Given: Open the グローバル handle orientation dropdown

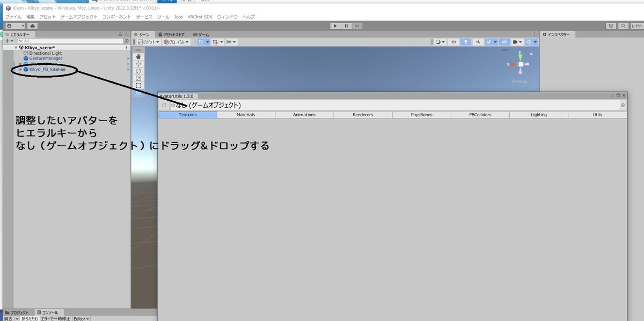Looking at the screenshot, I should coord(177,42).
